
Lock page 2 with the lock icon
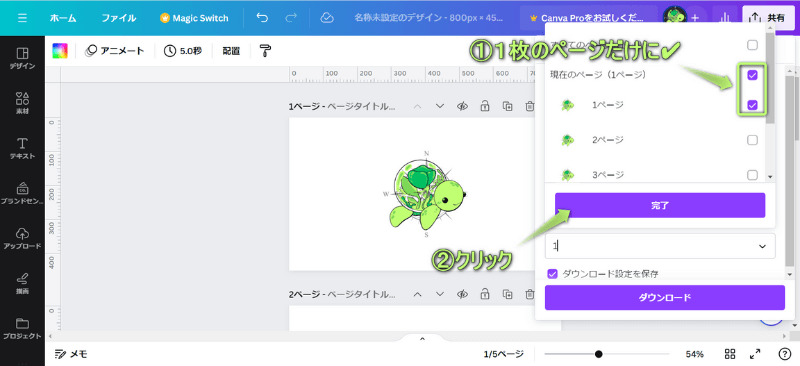pyautogui.click(x=485, y=294)
